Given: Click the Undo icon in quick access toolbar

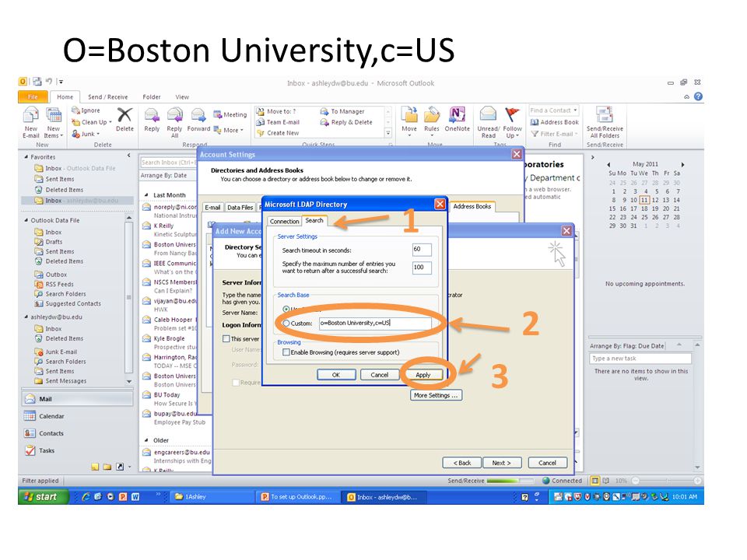Looking at the screenshot, I should (48, 82).
